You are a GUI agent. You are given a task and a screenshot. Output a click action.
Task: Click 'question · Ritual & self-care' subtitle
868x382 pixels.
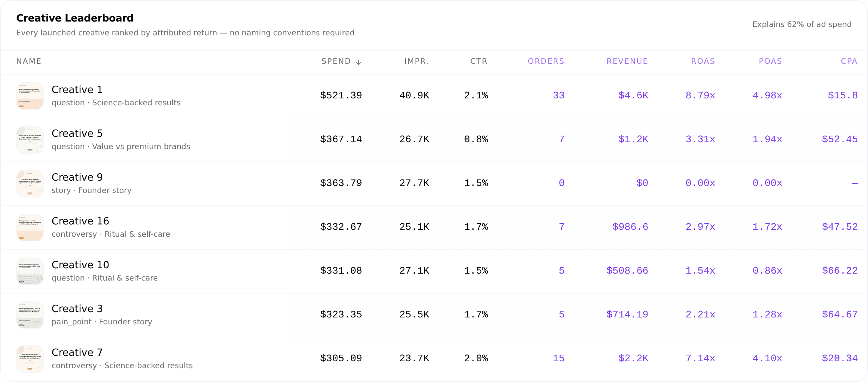coord(105,278)
